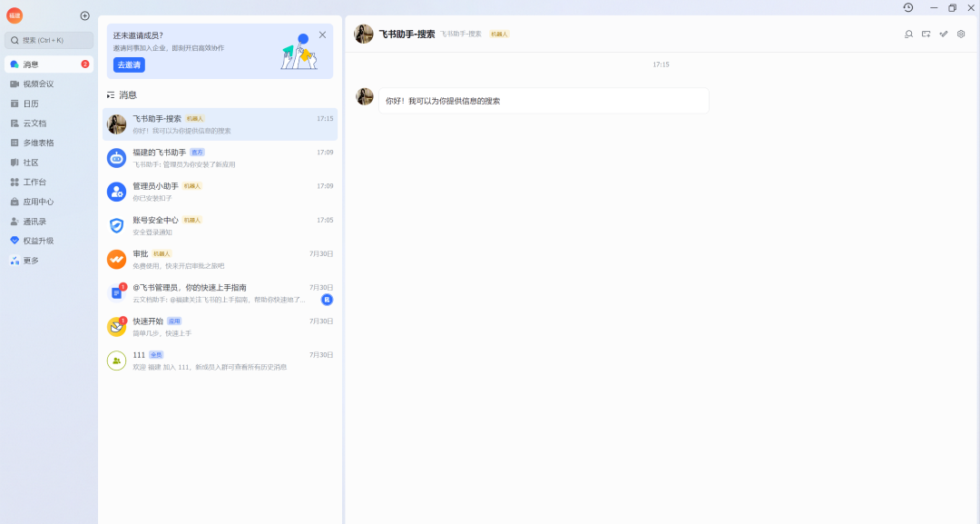The image size is (980, 524).
Task: Open 云文档 in the left sidebar
Action: coord(34,124)
